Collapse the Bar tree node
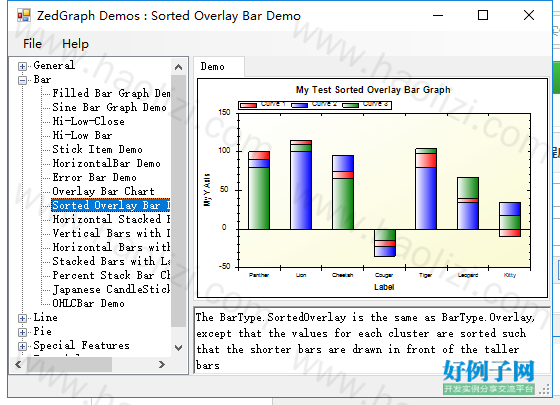560x405 pixels. point(22,80)
